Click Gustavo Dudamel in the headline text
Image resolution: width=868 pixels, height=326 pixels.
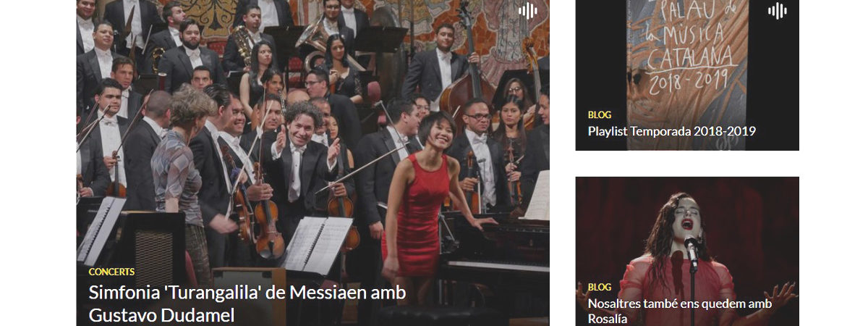(x=162, y=315)
